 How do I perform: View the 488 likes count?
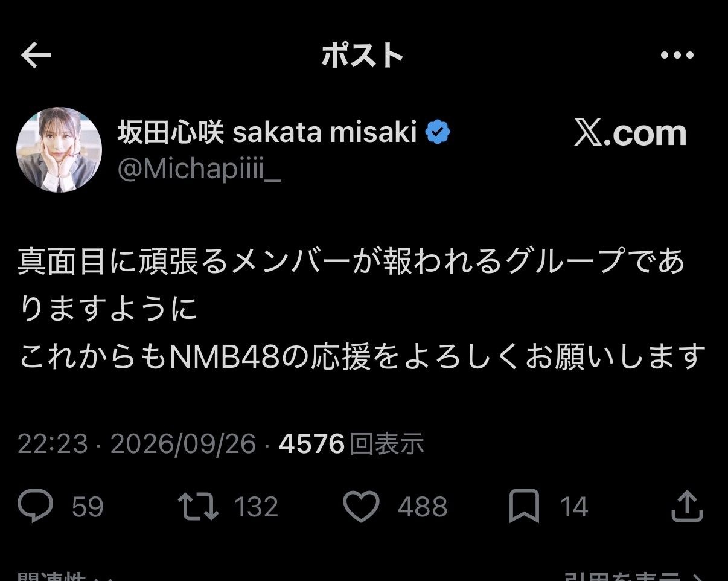point(423,507)
